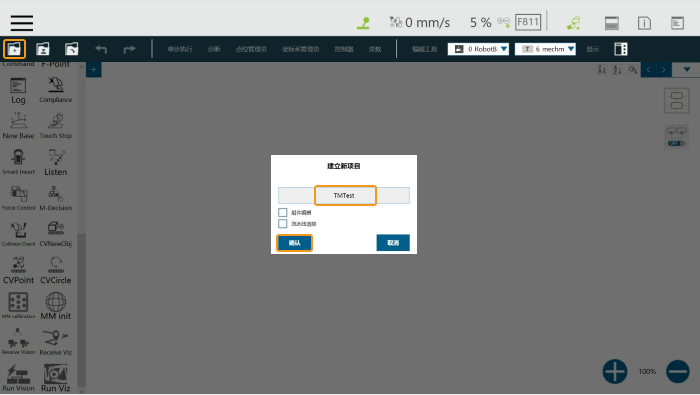Select the Run Viz node
Screen dimensions: 700x395
(56, 378)
